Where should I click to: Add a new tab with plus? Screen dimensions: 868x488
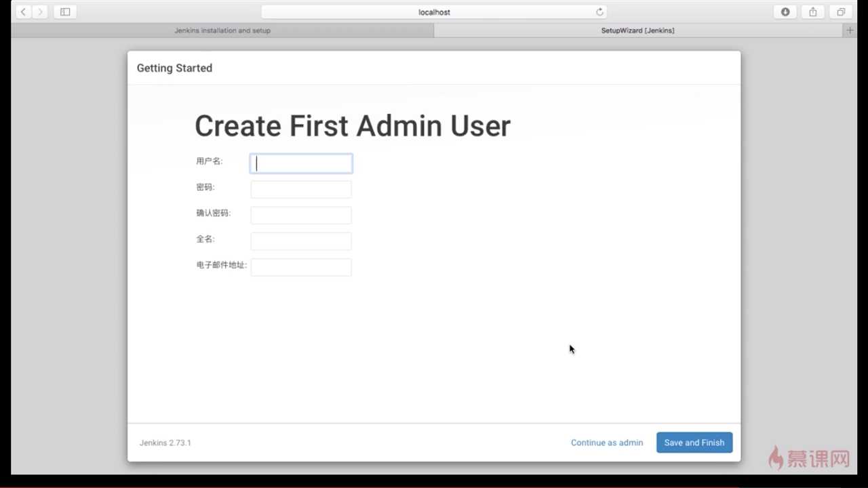pyautogui.click(x=850, y=30)
